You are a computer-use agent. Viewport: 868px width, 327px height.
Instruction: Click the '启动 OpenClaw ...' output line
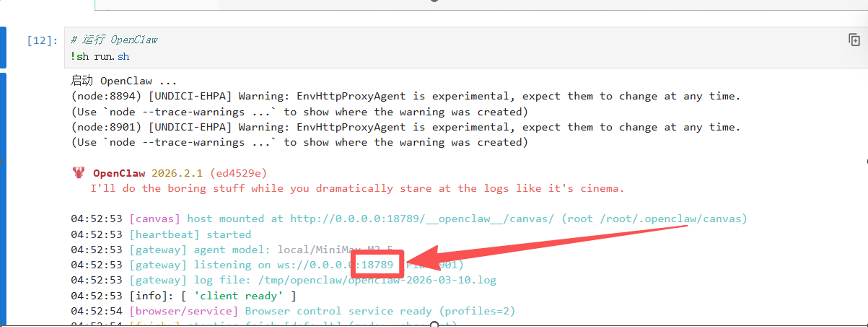coord(123,81)
